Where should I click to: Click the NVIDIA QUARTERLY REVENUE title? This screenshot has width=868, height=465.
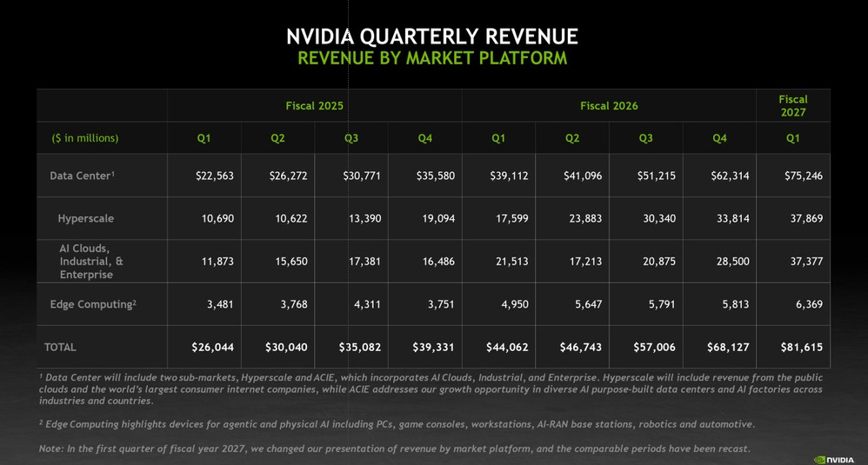432,37
